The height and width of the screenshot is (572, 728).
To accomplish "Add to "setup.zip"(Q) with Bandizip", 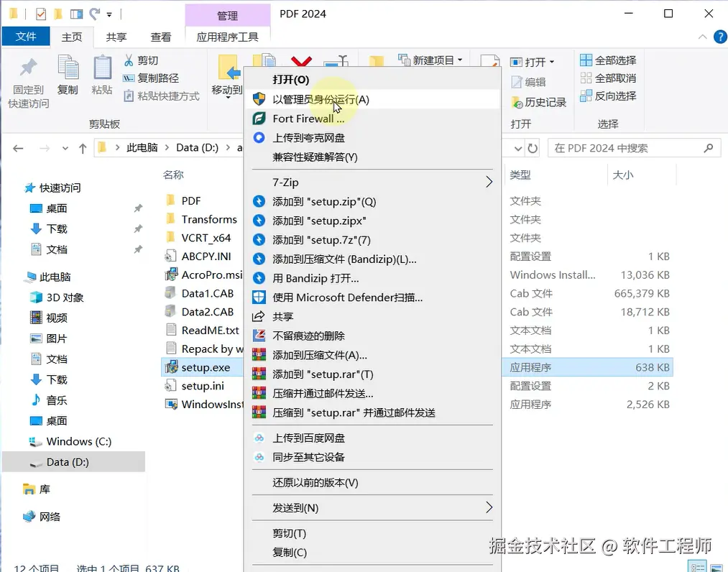I will pos(372,201).
